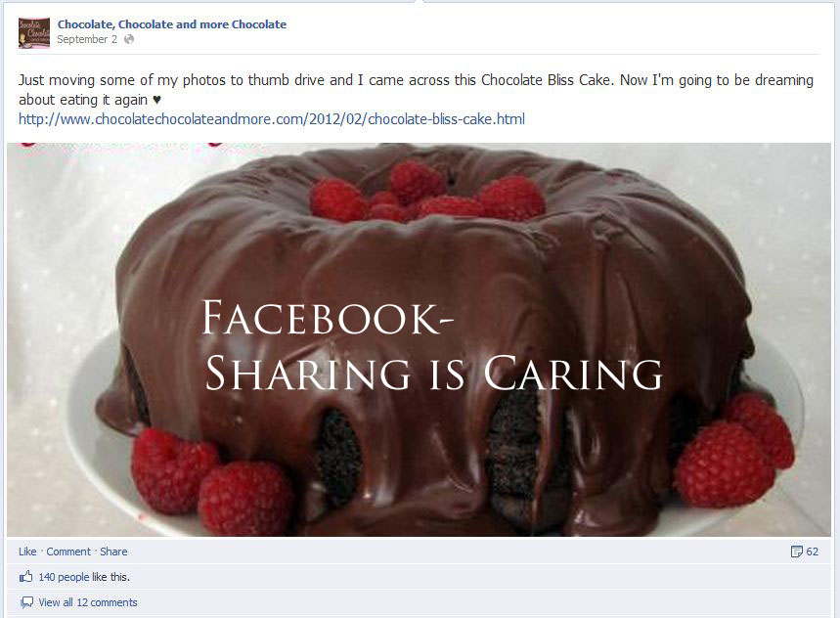Open Chocolate, Chocolate and more Chocolate page
Viewport: 840px width, 618px height.
[172, 24]
